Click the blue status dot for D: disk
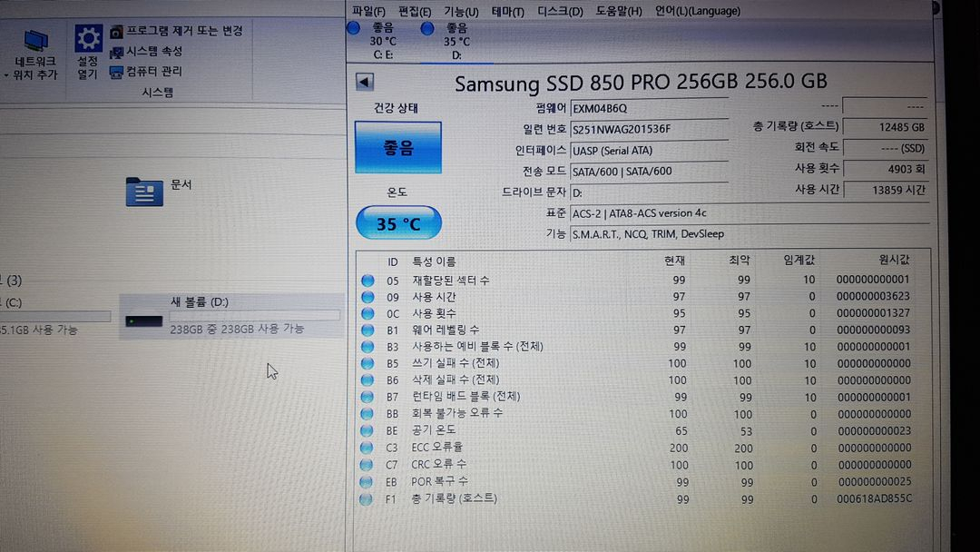 tap(427, 29)
